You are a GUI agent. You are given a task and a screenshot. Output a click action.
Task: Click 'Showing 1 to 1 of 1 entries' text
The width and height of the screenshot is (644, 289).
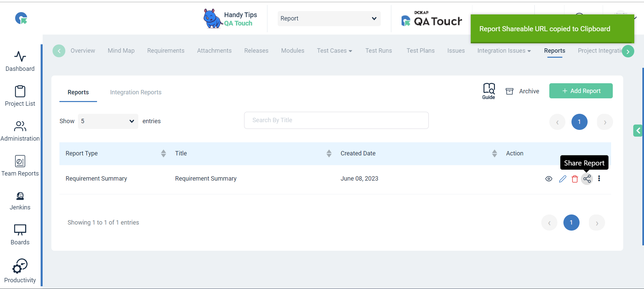click(103, 223)
